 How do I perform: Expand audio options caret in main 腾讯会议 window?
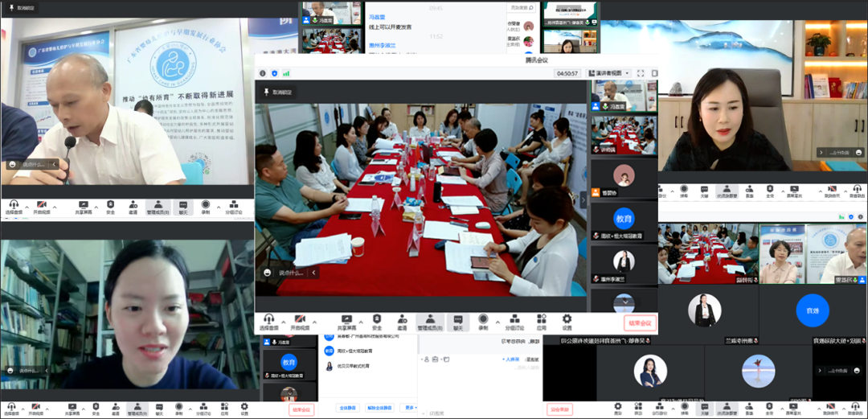(x=284, y=322)
